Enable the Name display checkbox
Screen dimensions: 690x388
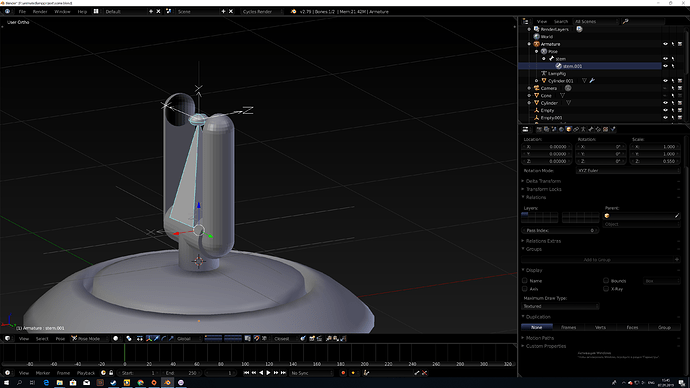[525, 280]
